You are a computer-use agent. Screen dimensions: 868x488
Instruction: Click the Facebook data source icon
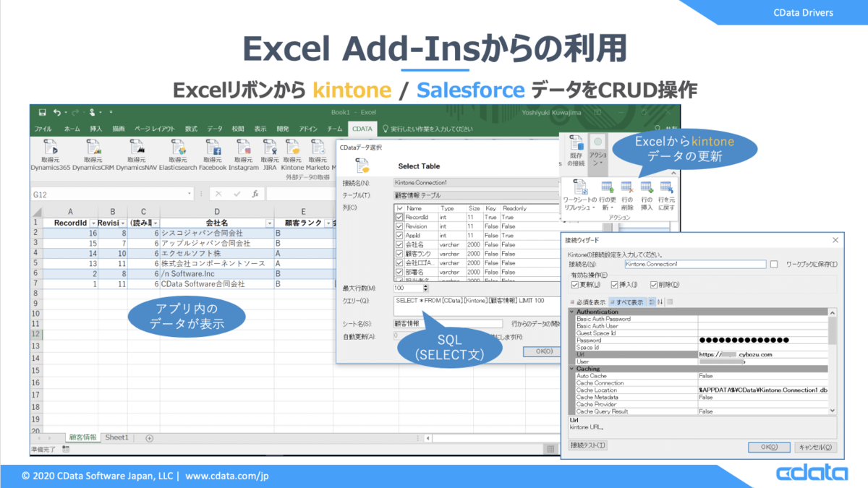[x=213, y=146]
